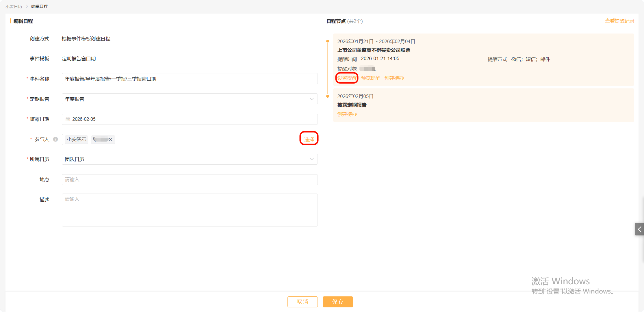This screenshot has height=312, width=644.
Task: Click the 描述 text area
Action: pos(190,210)
